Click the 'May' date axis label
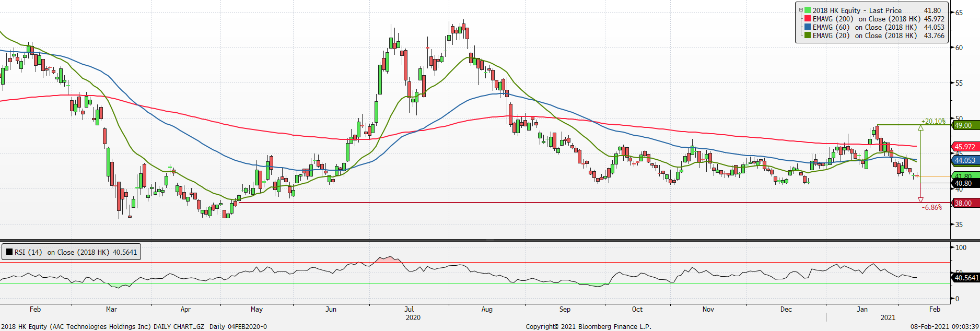Image resolution: width=980 pixels, height=331 pixels. (256, 309)
